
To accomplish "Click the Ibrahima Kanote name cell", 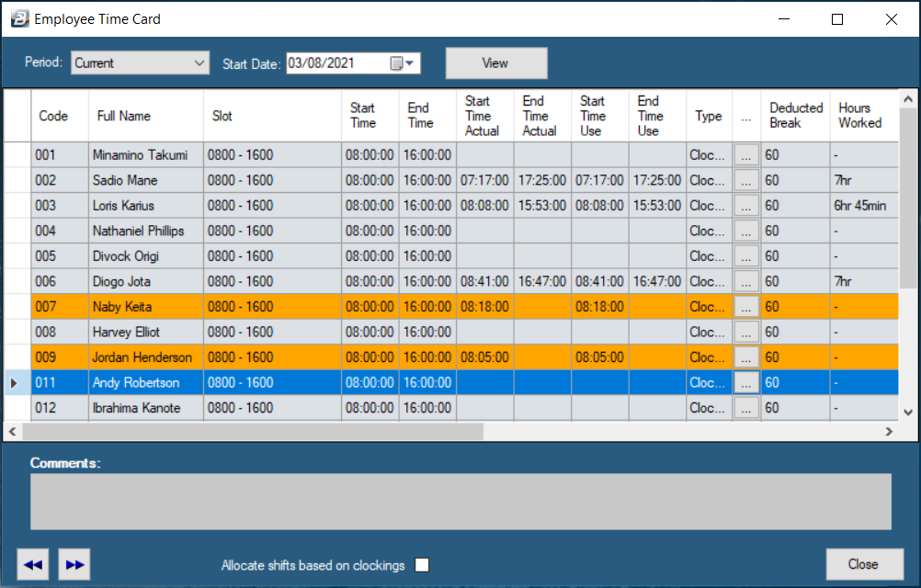I will point(146,408).
